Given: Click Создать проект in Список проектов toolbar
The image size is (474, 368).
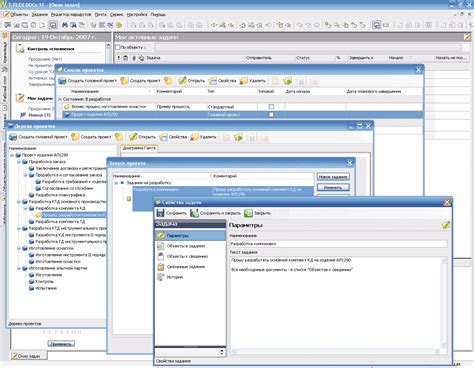Looking at the screenshot, I should 140,81.
